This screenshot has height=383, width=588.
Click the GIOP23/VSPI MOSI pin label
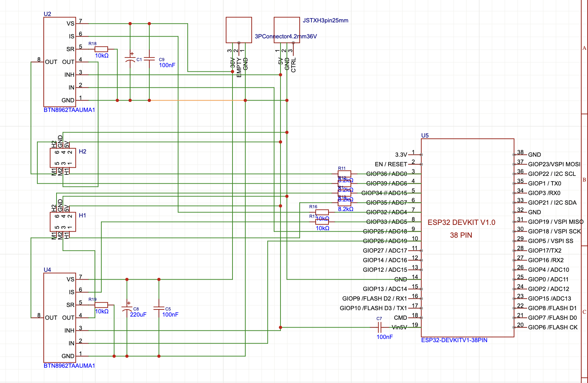coord(554,164)
